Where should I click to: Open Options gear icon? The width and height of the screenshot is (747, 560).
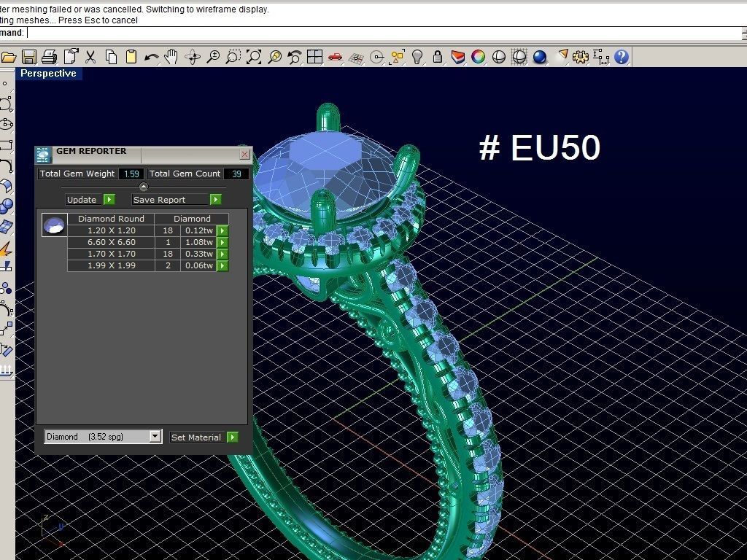(580, 57)
